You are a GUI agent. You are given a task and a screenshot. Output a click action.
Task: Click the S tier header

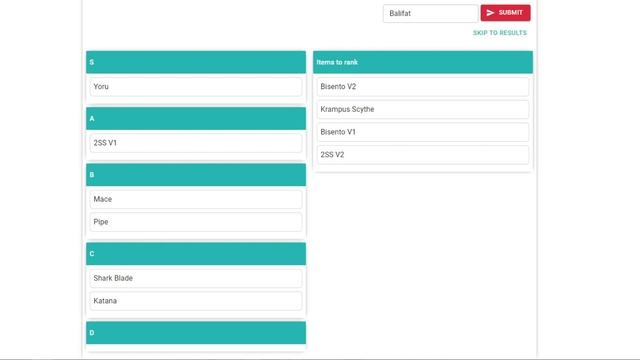point(196,62)
